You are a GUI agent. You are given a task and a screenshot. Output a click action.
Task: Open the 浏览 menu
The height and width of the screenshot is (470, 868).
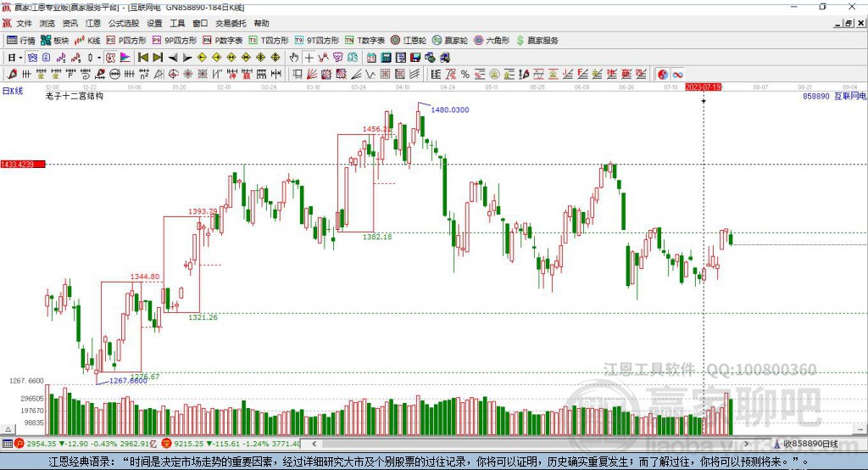click(47, 23)
